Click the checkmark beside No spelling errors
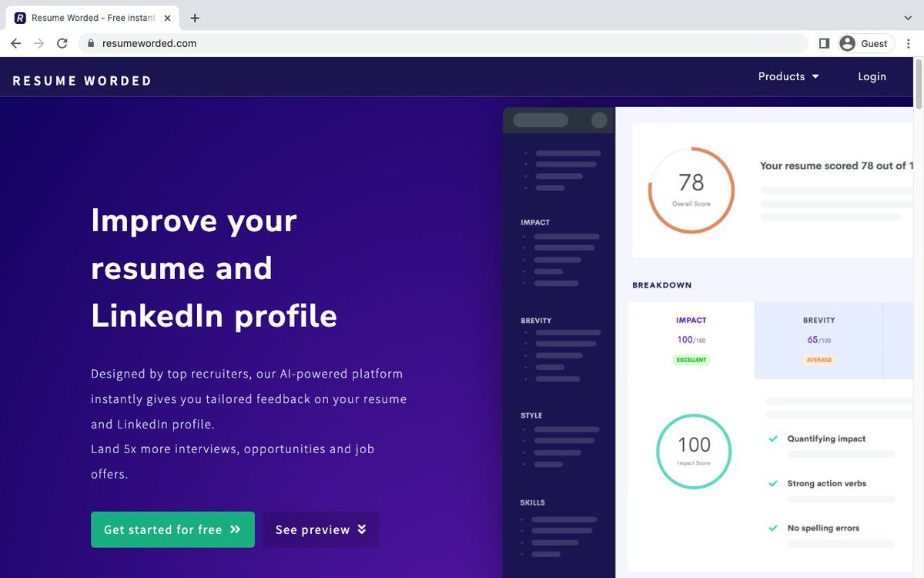Screen dimensions: 924x578 (773, 528)
